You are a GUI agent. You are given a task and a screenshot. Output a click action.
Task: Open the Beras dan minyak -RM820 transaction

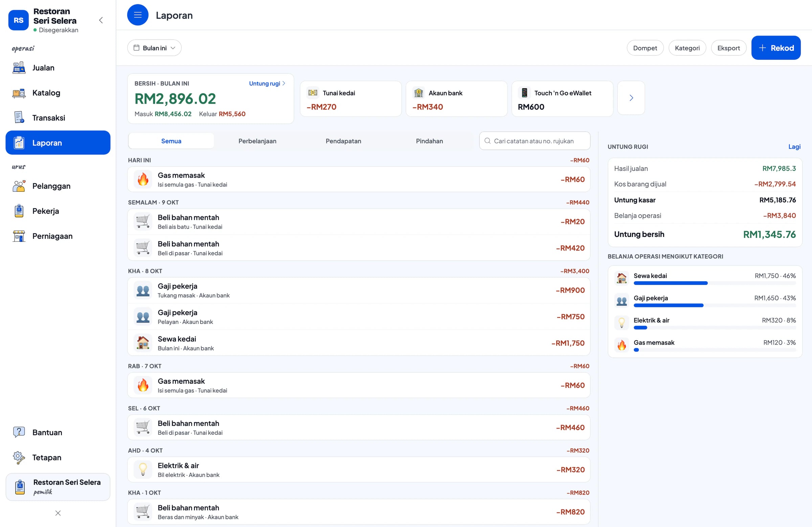pos(359,512)
